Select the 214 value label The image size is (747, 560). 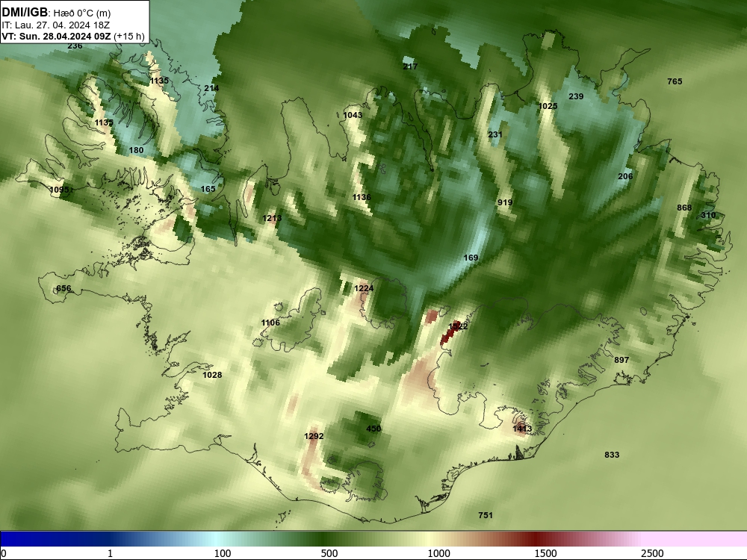(211, 88)
